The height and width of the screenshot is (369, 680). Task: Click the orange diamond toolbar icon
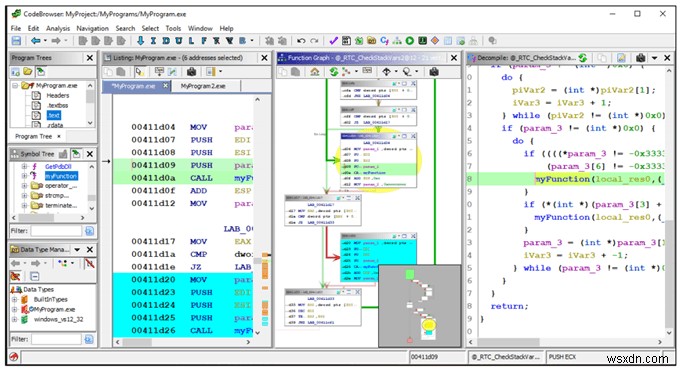point(435,41)
